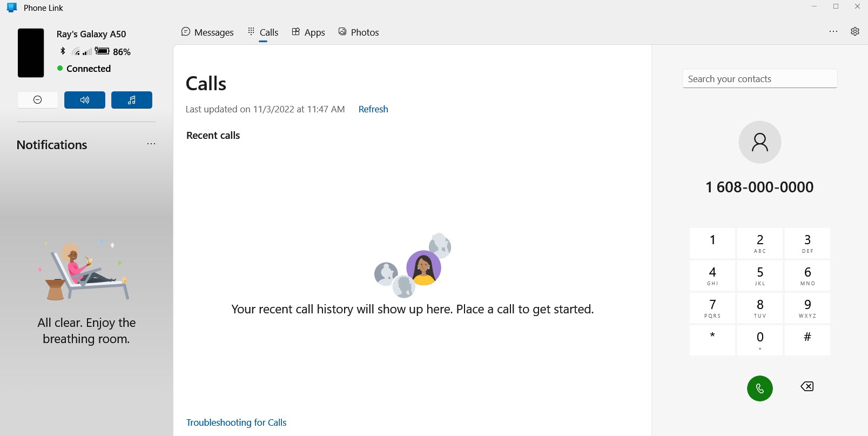The image size is (868, 436).
Task: Click the Connected status text
Action: click(x=89, y=69)
